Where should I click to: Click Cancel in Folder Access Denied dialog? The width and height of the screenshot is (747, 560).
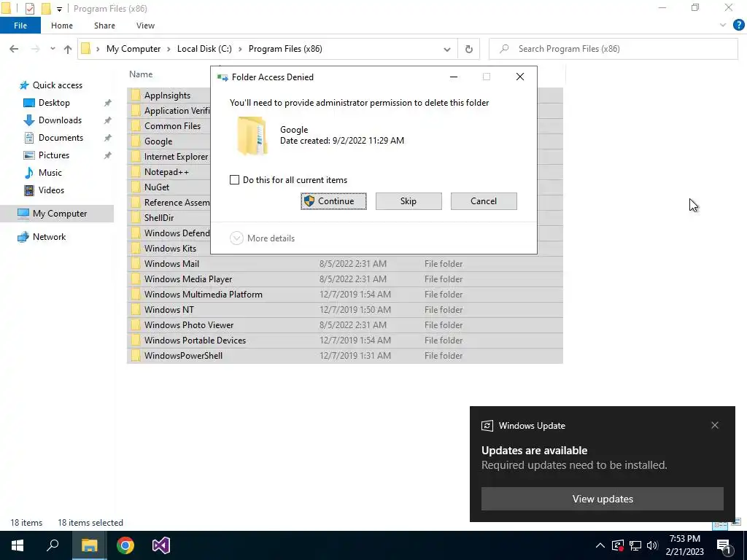pos(484,201)
